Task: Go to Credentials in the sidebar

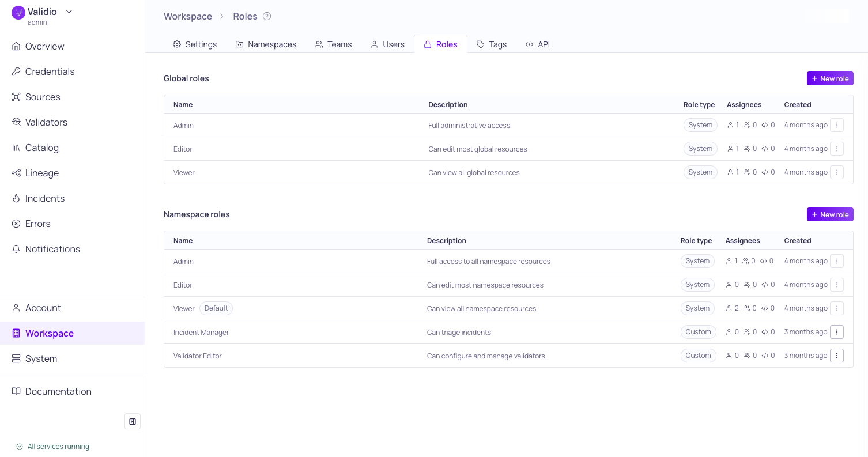Action: pyautogui.click(x=72, y=71)
